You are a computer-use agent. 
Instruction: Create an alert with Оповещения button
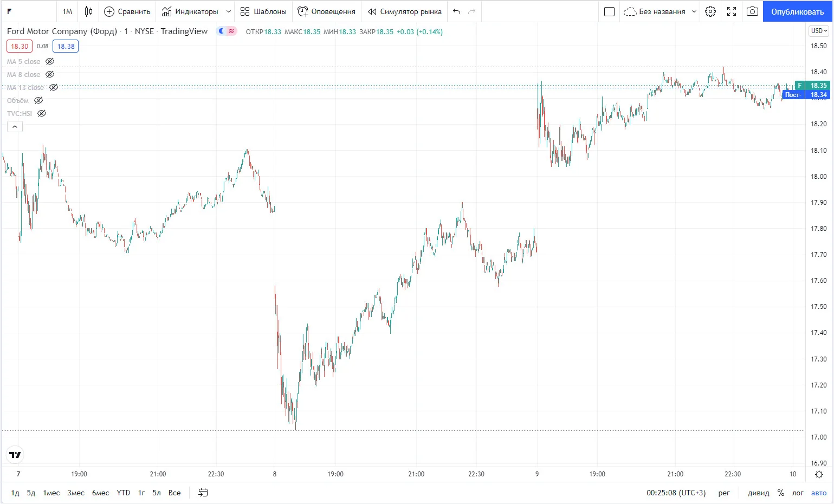tap(327, 11)
